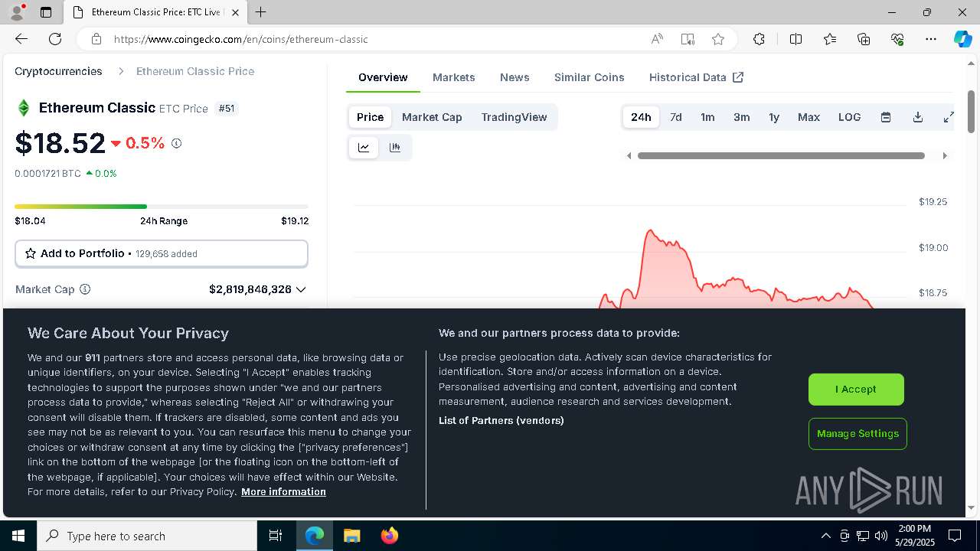The image size is (980, 551).
Task: Launch Firefox from the taskbar
Action: 389,536
